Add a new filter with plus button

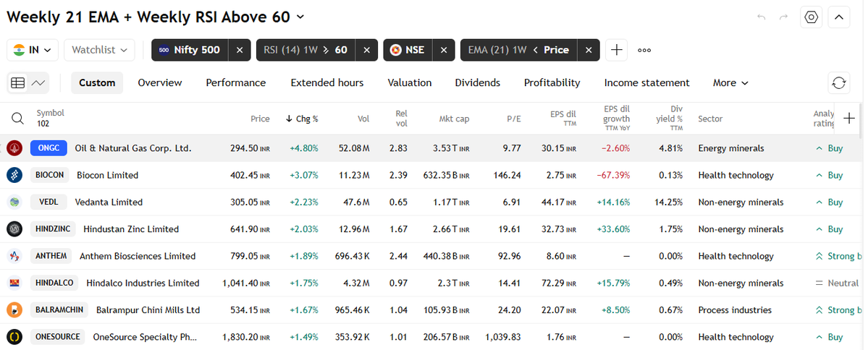coord(616,50)
